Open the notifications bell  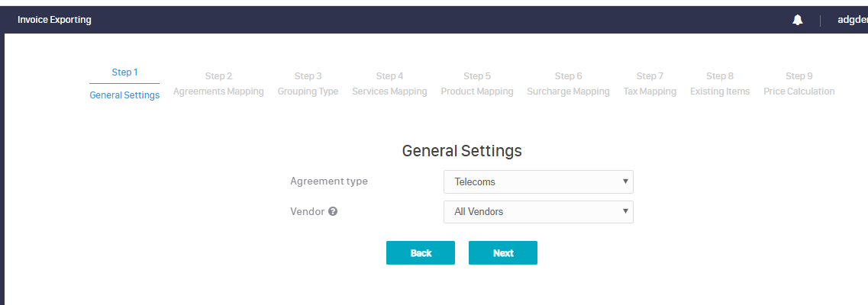point(798,21)
